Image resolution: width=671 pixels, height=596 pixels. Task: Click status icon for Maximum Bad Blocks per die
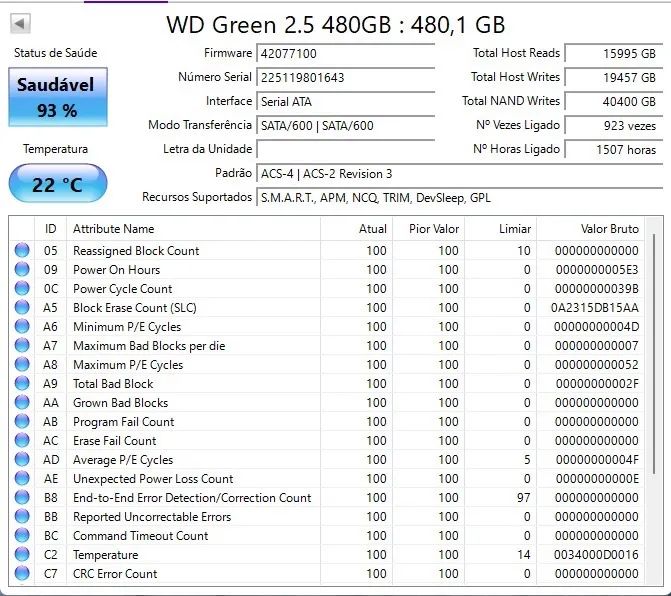[x=22, y=345]
